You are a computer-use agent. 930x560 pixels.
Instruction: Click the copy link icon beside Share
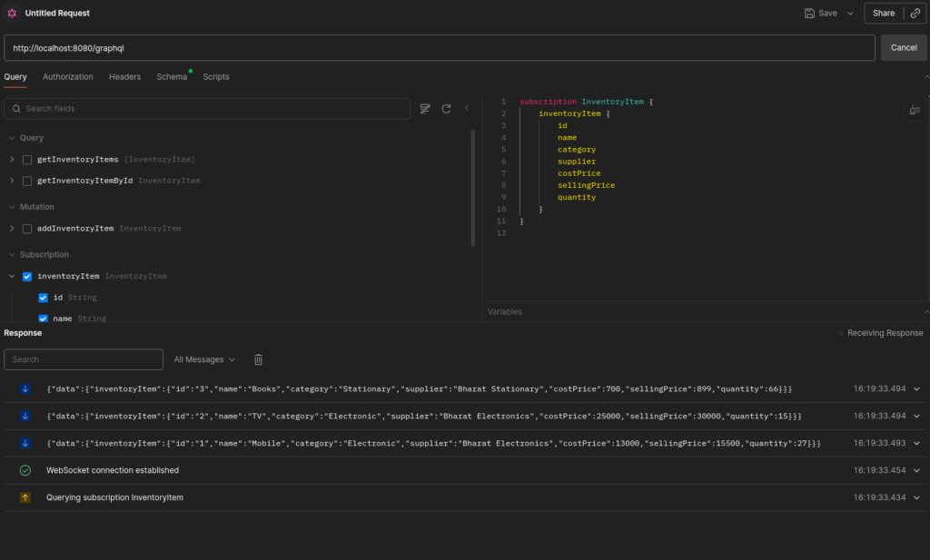(x=915, y=13)
